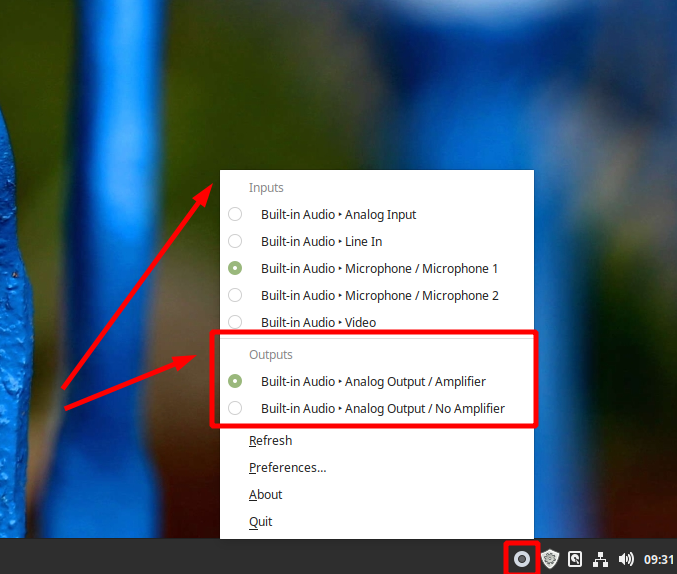Choose Analog Output / No Amplifier output

point(376,409)
